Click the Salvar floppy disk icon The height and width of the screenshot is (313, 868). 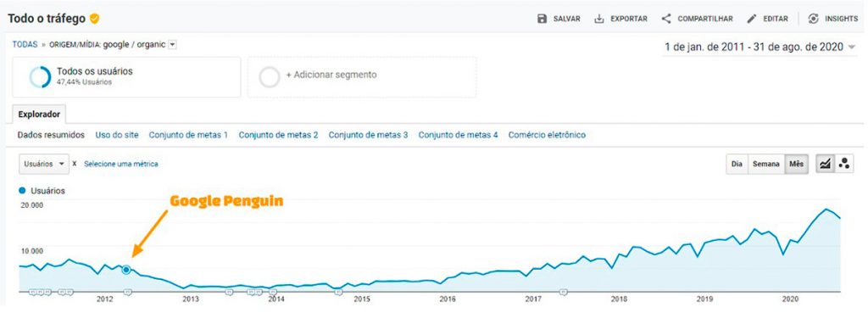(542, 19)
